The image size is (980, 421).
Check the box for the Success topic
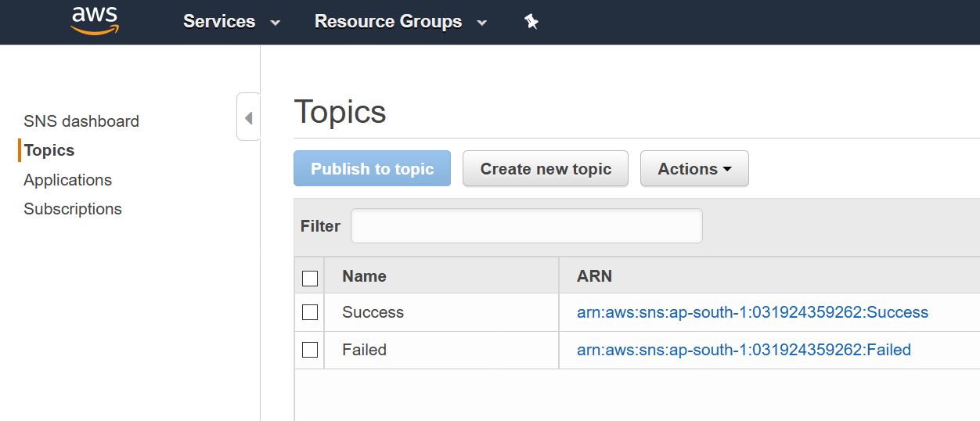310,312
